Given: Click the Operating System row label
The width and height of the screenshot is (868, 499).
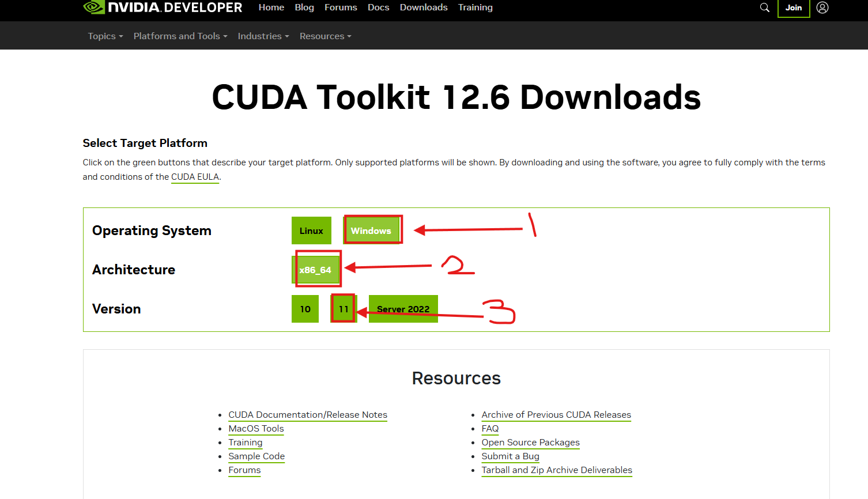Looking at the screenshot, I should pos(152,230).
